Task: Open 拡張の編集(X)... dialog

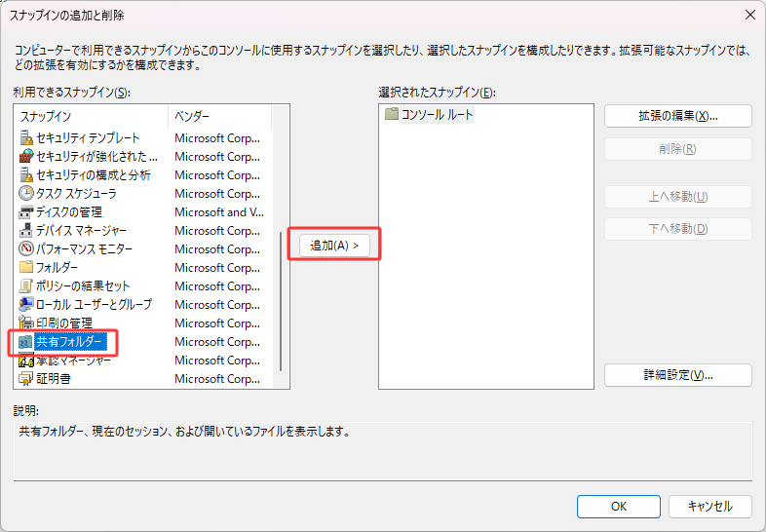Action: tap(678, 116)
